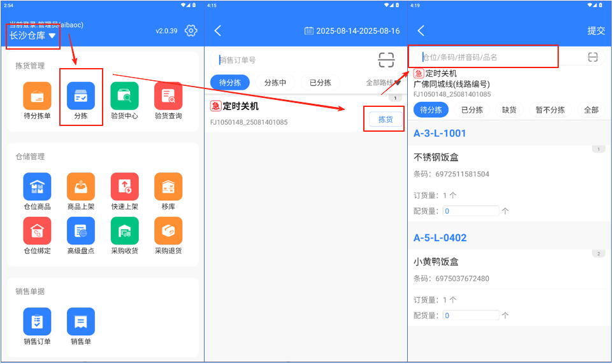Screen dimensions: 613x364
Task: Open settings gear next to v2.0.39
Action: point(191,31)
